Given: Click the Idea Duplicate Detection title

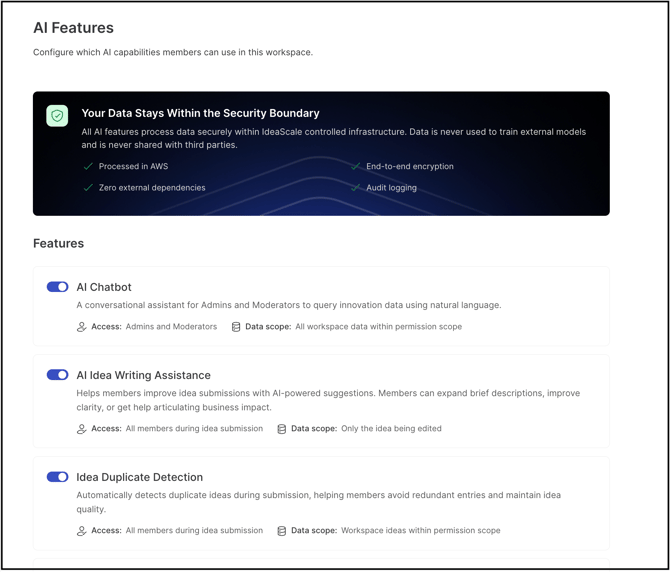Looking at the screenshot, I should click(x=140, y=477).
